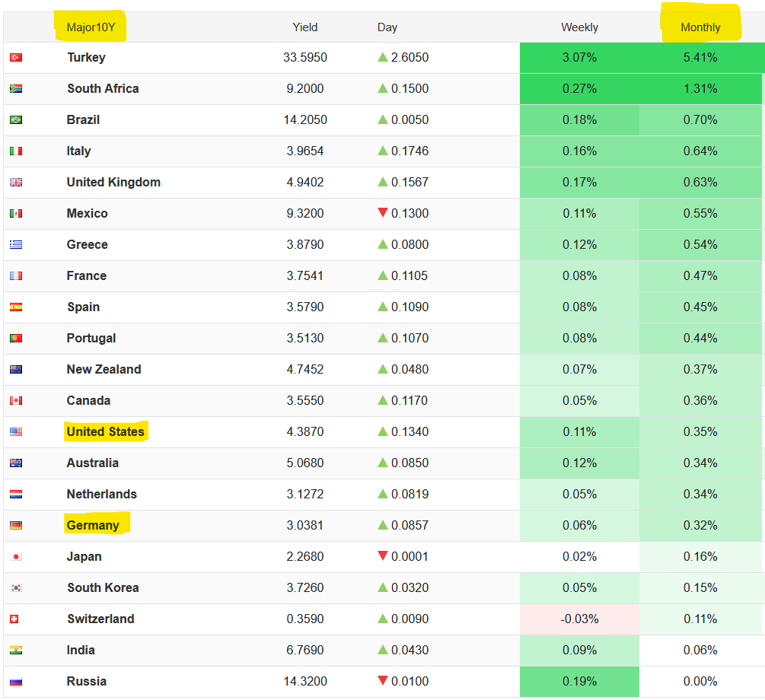Click the Brazil flag icon

point(16,120)
